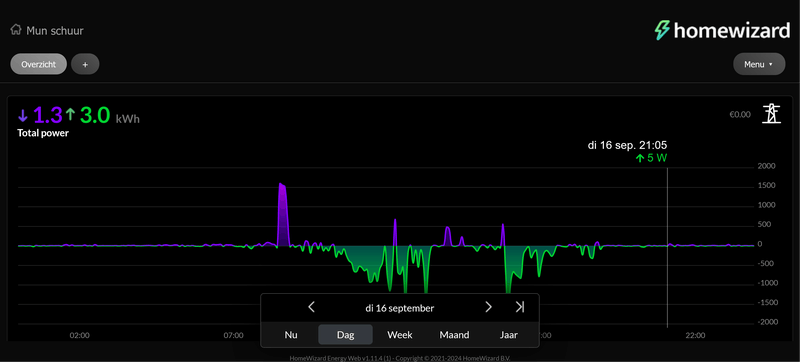The height and width of the screenshot is (362, 800).
Task: Open the Menu dropdown
Action: (759, 64)
